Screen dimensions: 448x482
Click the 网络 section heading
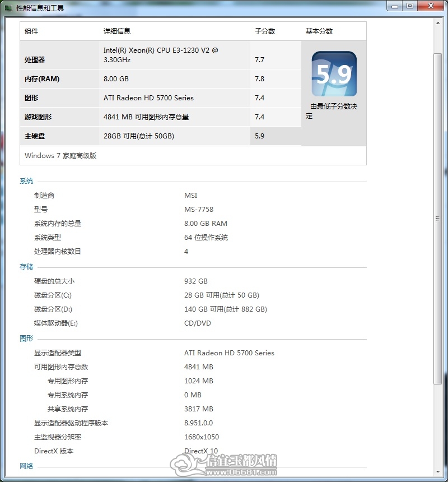pyautogui.click(x=26, y=466)
